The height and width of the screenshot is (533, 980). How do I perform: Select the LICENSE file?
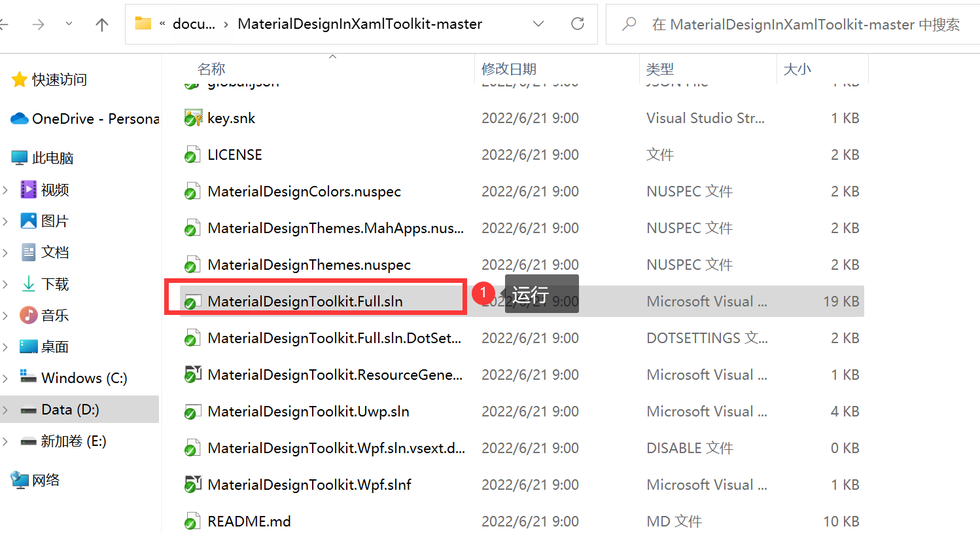[x=235, y=155]
